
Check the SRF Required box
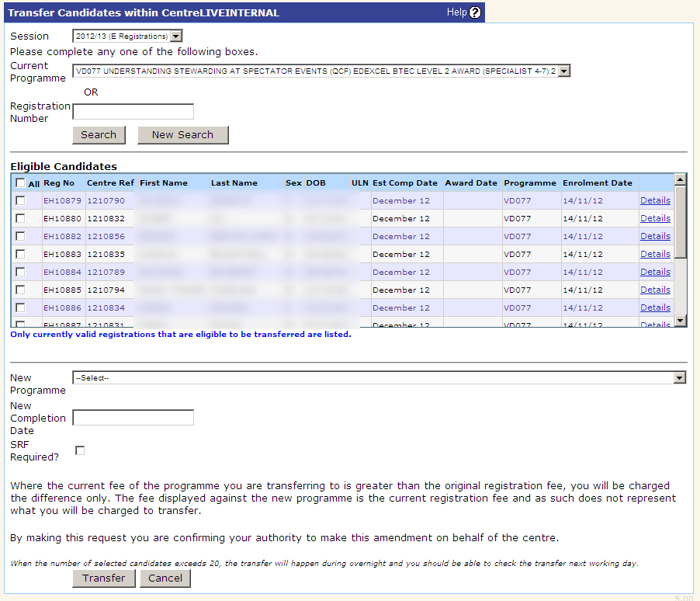point(80,450)
